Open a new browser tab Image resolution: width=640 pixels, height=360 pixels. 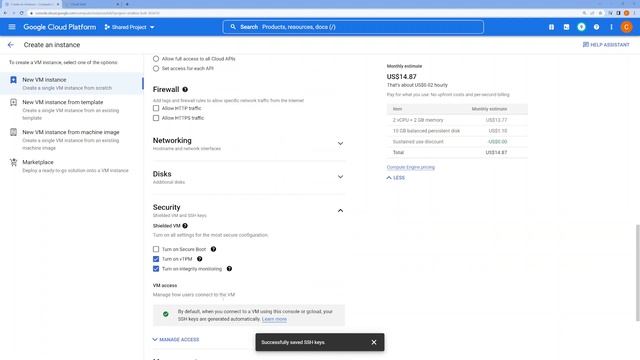click(127, 4)
